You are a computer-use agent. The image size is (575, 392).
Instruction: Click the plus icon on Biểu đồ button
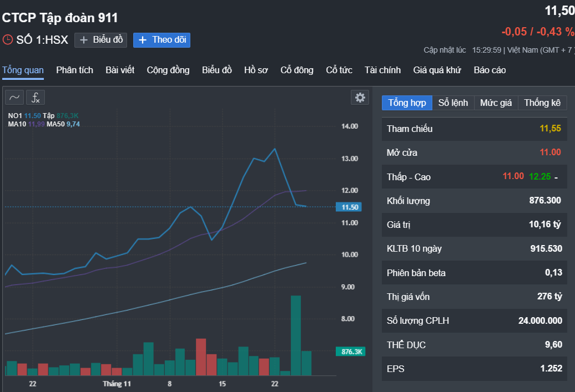click(x=84, y=40)
